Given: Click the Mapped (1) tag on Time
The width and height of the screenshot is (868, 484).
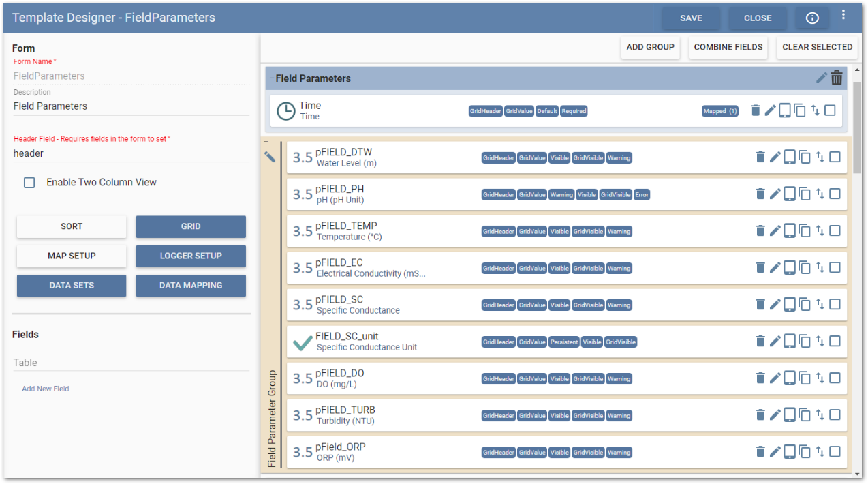Looking at the screenshot, I should coord(720,111).
